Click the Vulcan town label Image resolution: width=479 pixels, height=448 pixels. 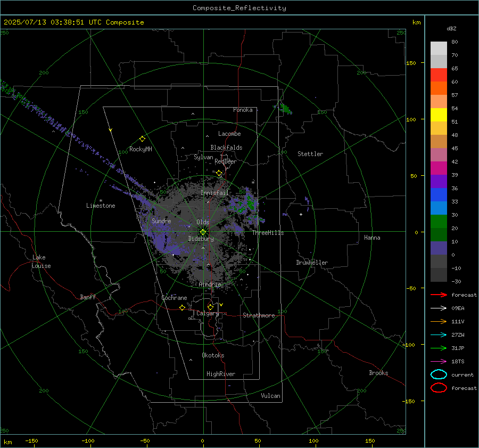click(x=270, y=396)
